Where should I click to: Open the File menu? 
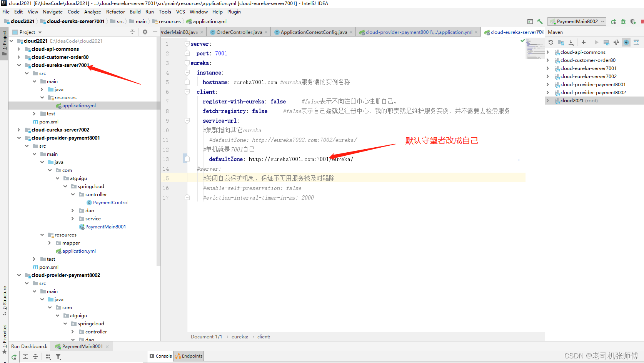click(x=6, y=12)
